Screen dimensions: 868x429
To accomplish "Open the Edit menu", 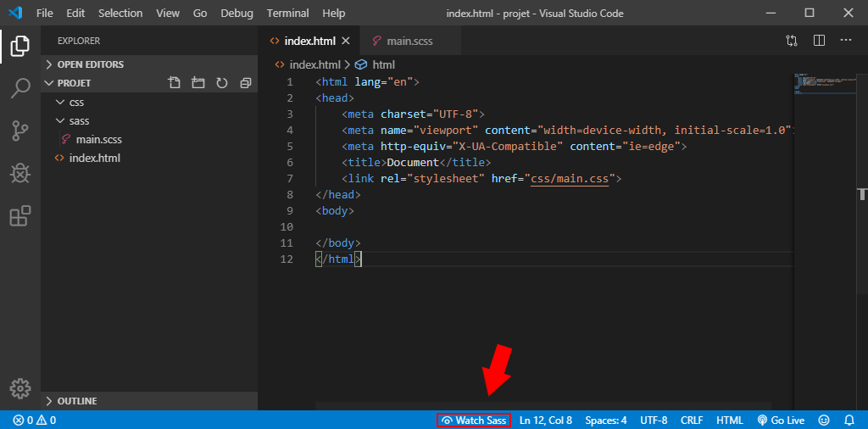I will click(75, 13).
